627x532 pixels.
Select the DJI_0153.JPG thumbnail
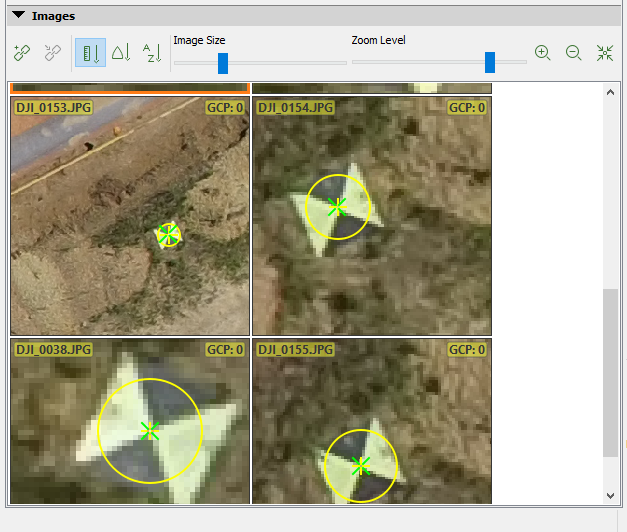[130, 216]
